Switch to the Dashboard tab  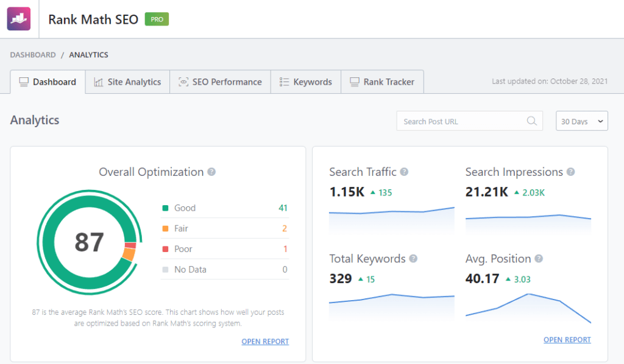[x=48, y=82]
